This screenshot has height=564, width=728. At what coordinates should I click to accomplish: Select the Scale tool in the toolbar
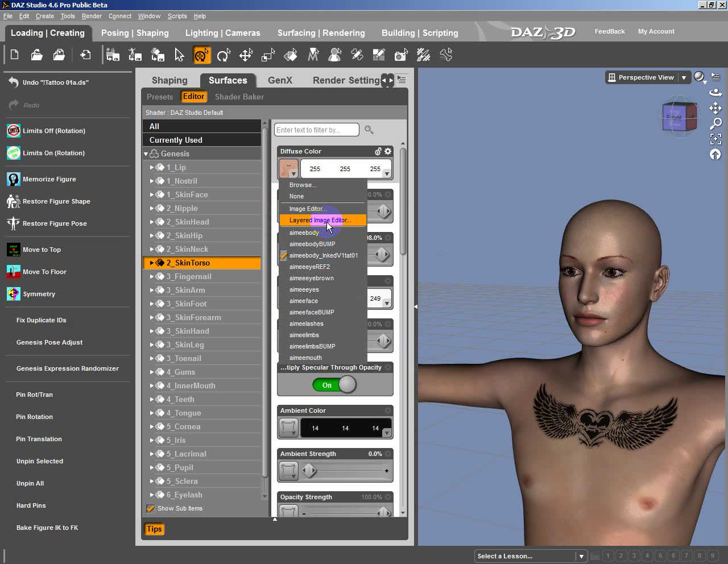click(x=268, y=55)
